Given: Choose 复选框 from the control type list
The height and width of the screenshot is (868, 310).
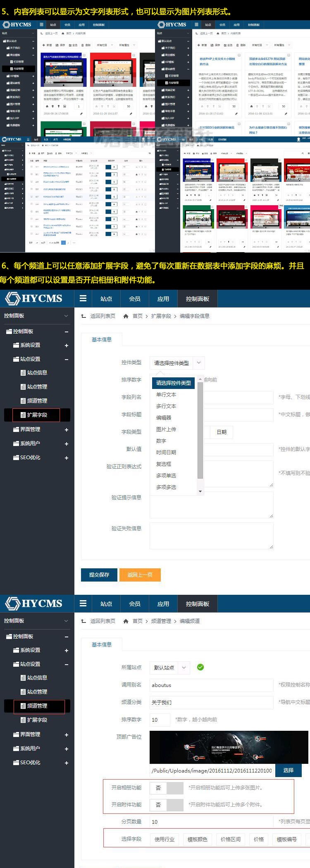Looking at the screenshot, I should point(164,464).
